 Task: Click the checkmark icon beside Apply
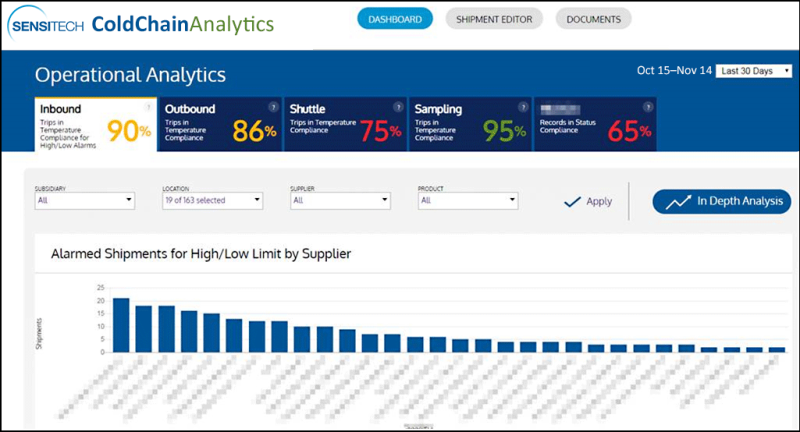coord(572,201)
